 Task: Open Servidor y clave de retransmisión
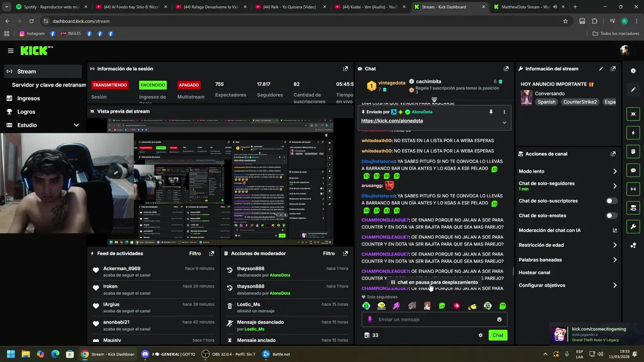[49, 85]
